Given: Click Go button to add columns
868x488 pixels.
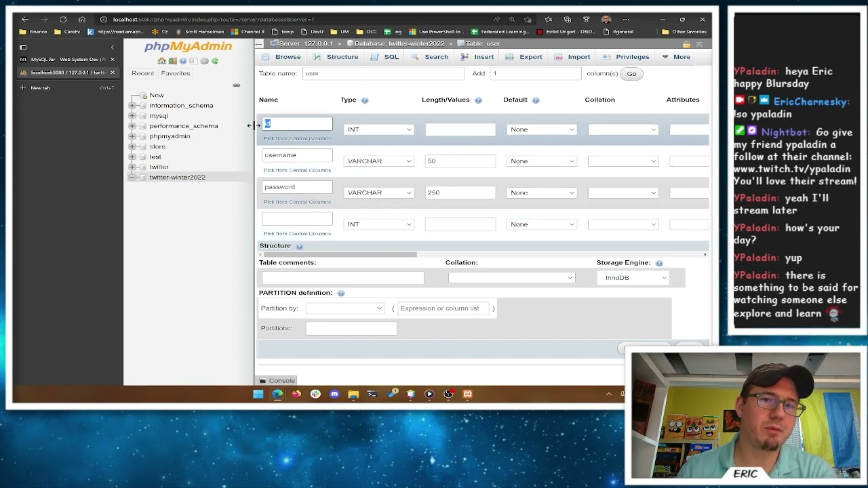Looking at the screenshot, I should (631, 74).
